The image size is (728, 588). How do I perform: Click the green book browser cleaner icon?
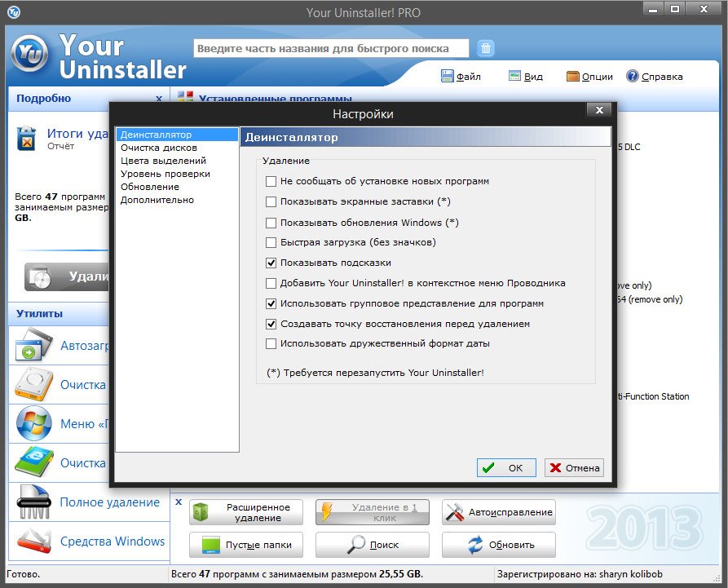click(x=33, y=462)
